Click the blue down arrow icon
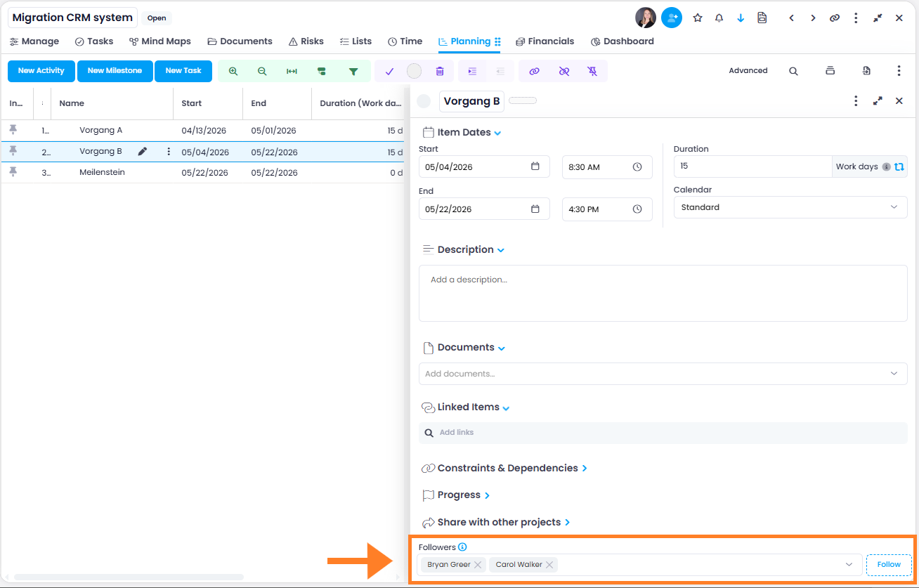This screenshot has width=919, height=588. point(741,18)
